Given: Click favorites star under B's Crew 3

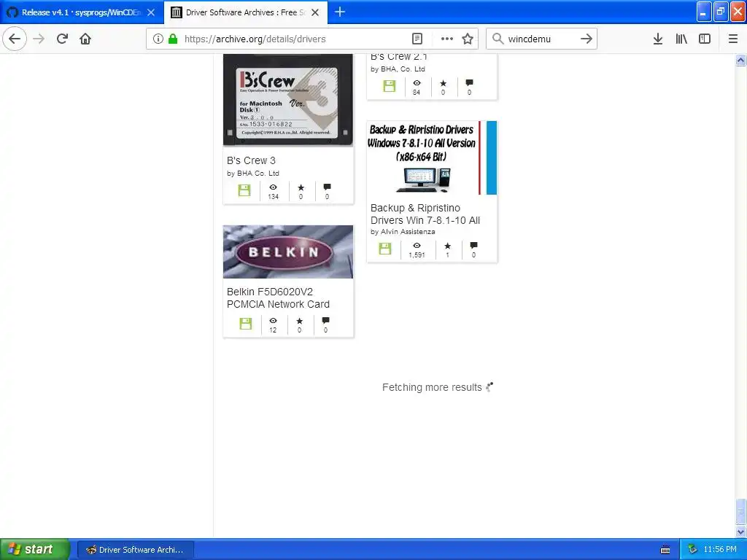Looking at the screenshot, I should (301, 187).
